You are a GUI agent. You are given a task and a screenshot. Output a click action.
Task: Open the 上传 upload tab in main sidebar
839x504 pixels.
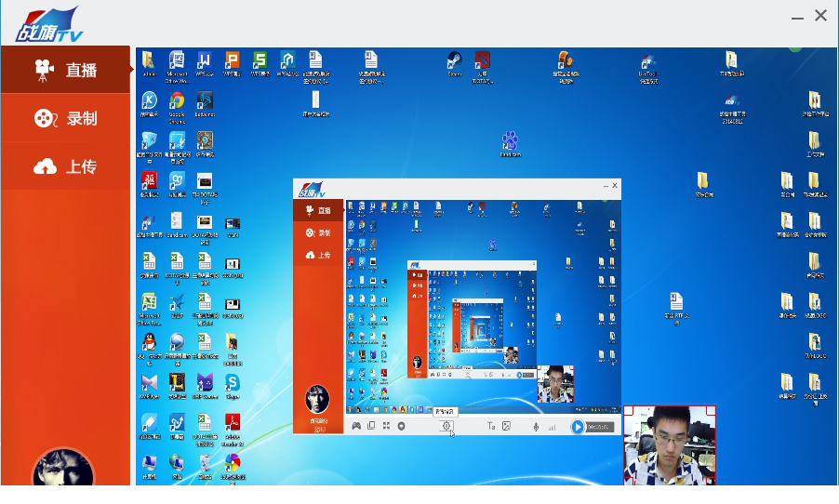[x=65, y=166]
